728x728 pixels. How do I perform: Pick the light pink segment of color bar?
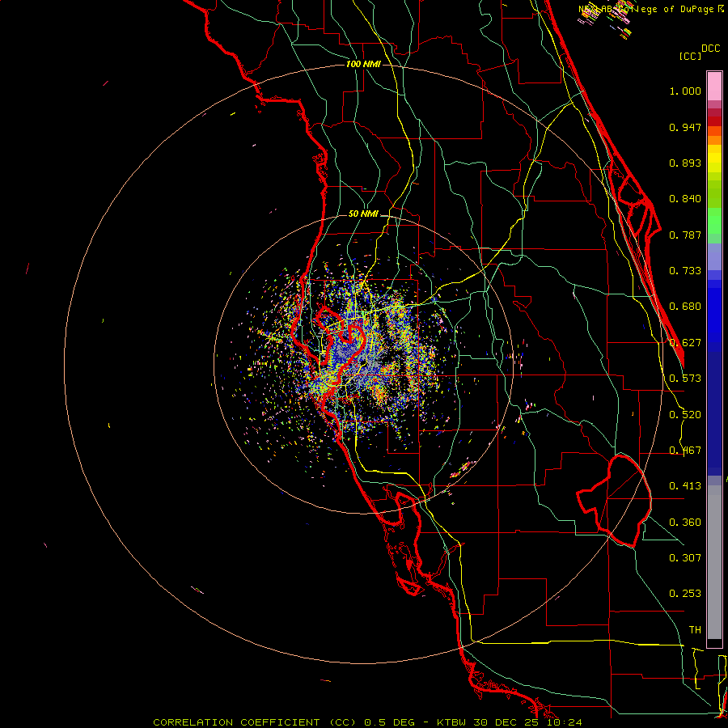[x=714, y=87]
